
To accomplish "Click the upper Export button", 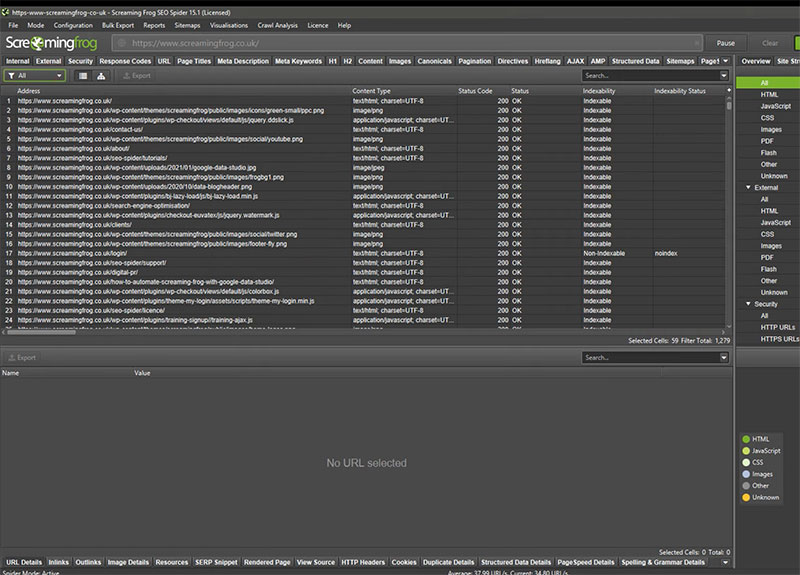I will [137, 76].
